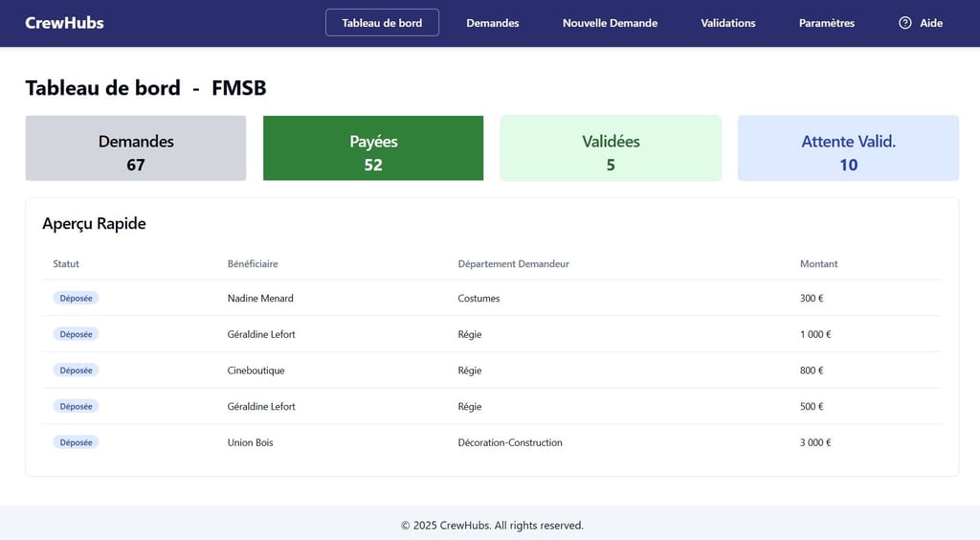The image size is (980, 540).
Task: Select beneficiary Nadine Menard
Action: 260,298
